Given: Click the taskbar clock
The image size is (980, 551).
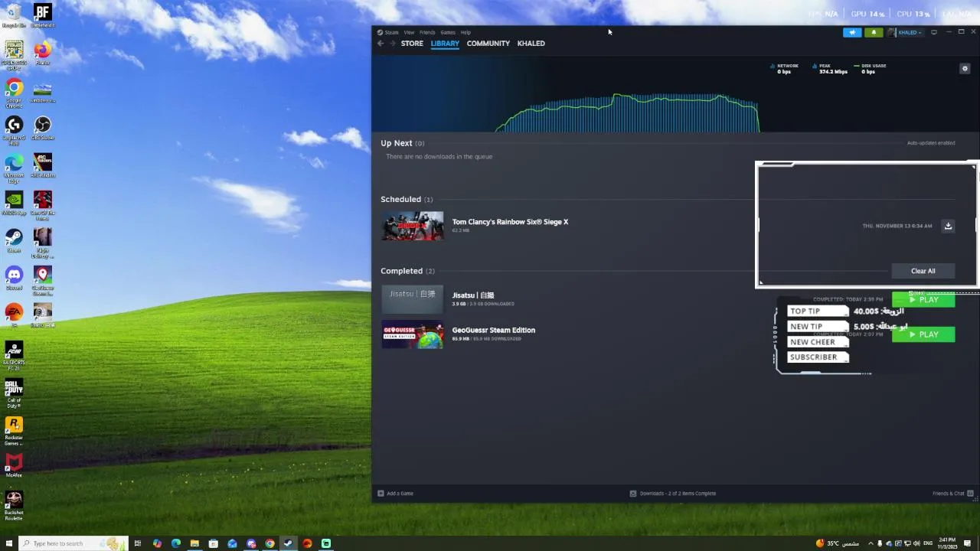Looking at the screenshot, I should point(949,543).
